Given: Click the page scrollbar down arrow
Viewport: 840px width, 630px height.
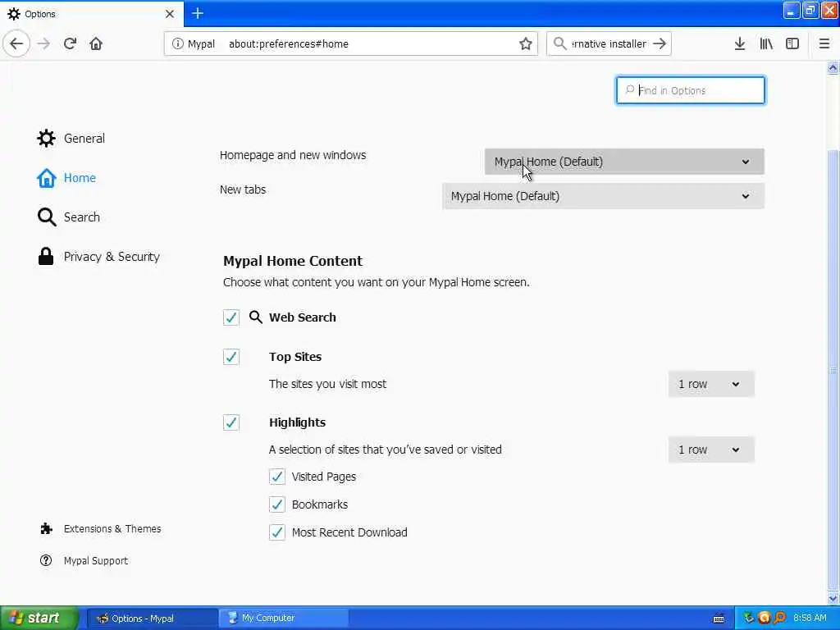Looking at the screenshot, I should click(x=833, y=598).
